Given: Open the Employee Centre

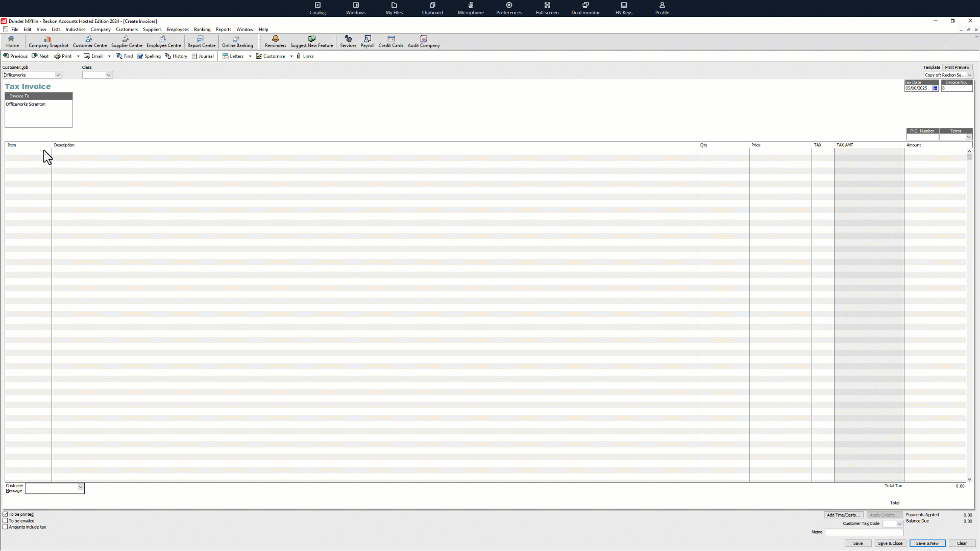Looking at the screenshot, I should [x=163, y=41].
